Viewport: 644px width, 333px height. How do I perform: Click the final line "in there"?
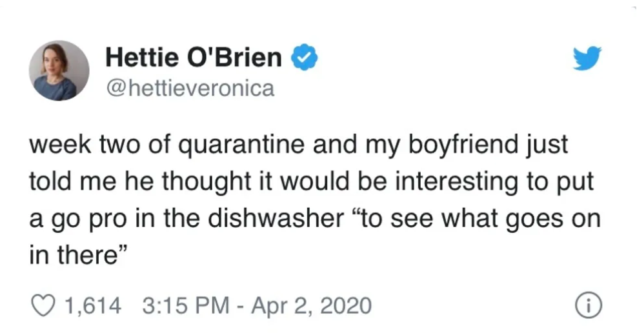[79, 255]
